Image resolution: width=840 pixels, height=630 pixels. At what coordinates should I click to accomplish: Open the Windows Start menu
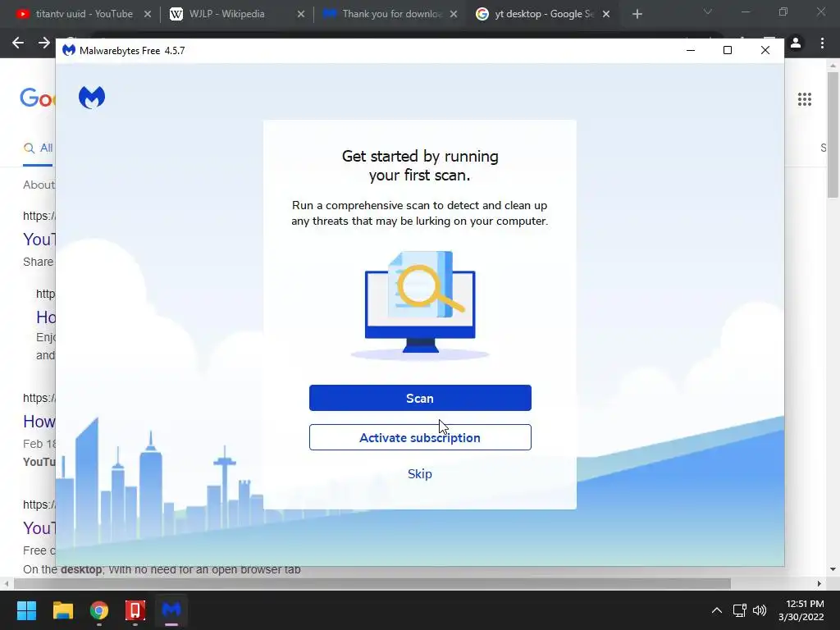pos(26,610)
